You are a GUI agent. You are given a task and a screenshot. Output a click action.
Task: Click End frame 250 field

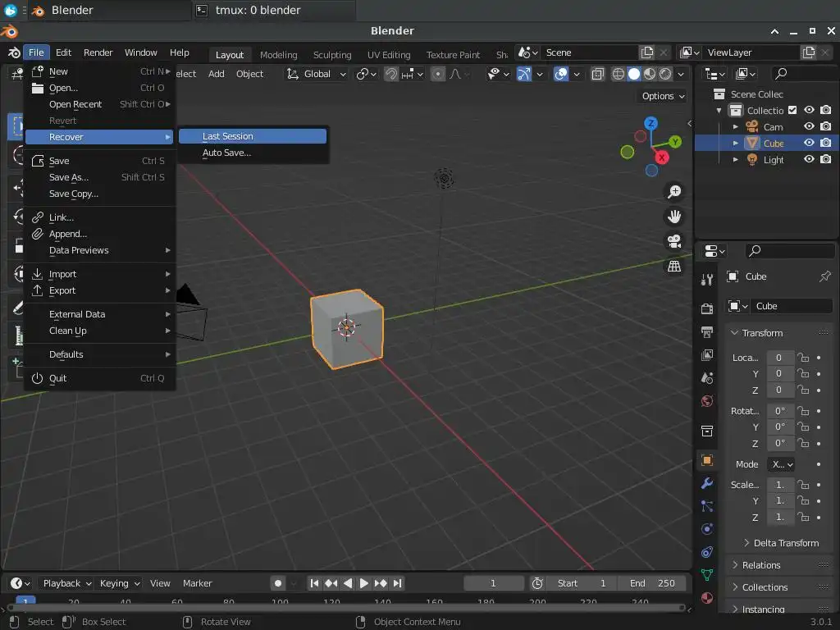(x=651, y=583)
